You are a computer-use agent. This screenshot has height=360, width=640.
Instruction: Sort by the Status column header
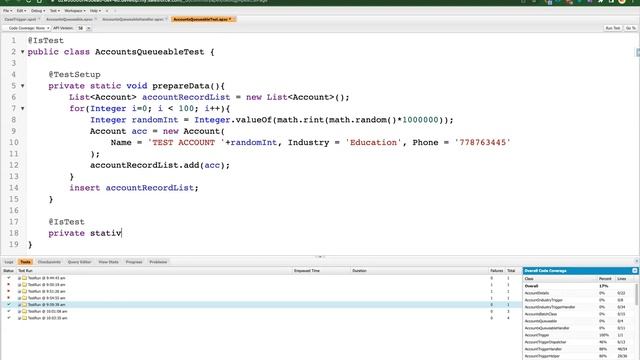[x=8, y=271]
